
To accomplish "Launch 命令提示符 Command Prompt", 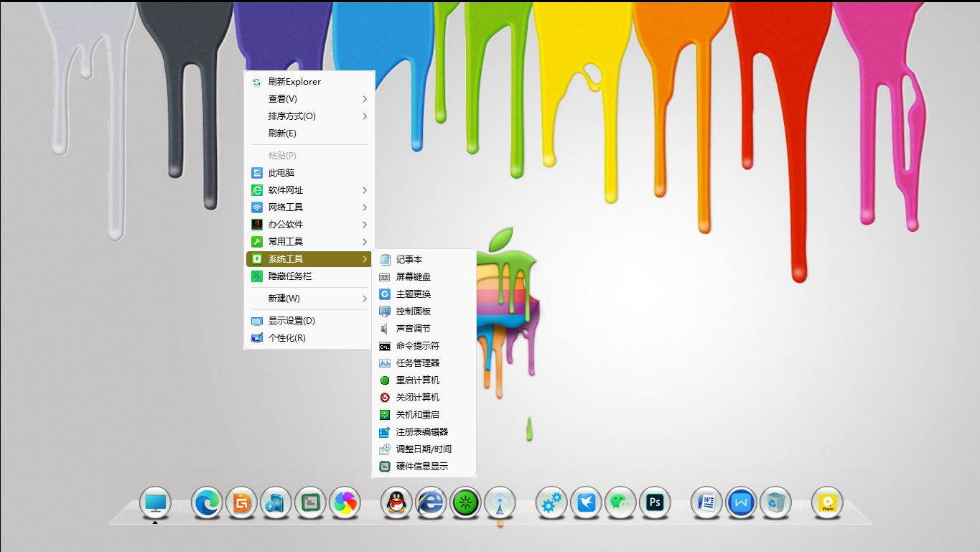I will [424, 346].
